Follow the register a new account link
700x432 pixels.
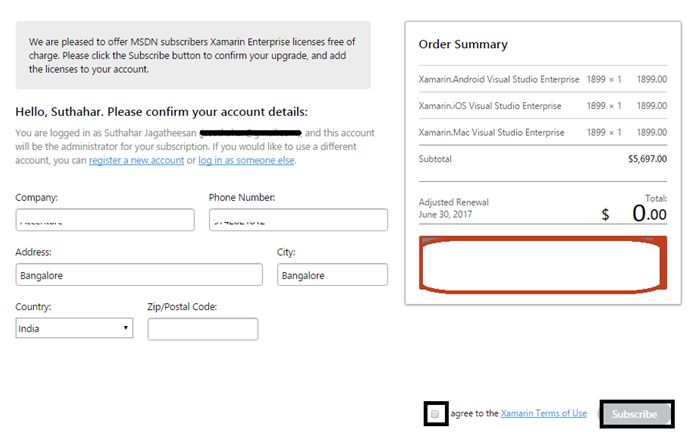click(x=136, y=160)
